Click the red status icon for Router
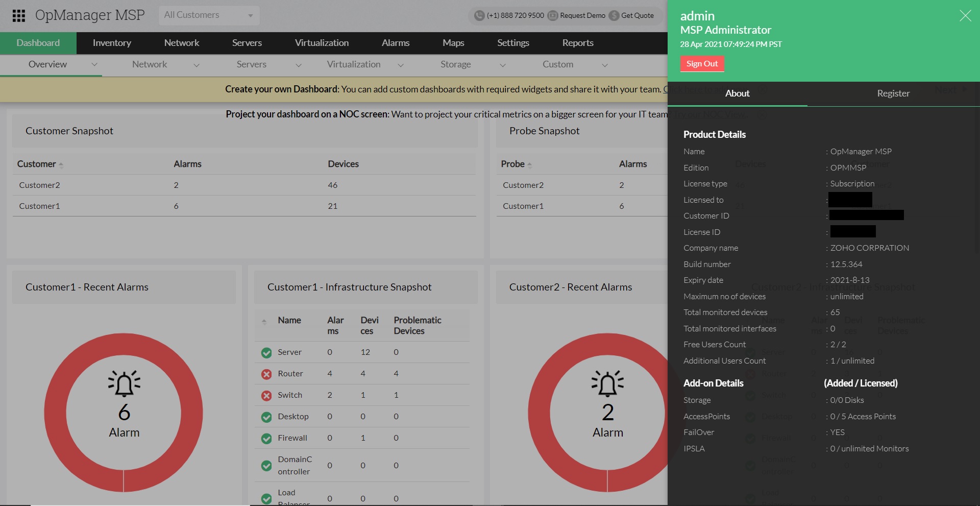The image size is (980, 506). click(x=266, y=374)
